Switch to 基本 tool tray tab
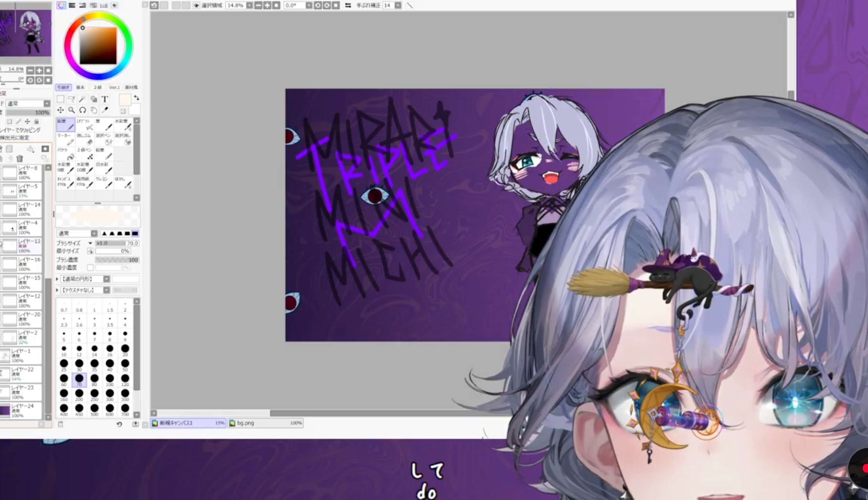The image size is (868, 500). tap(81, 87)
